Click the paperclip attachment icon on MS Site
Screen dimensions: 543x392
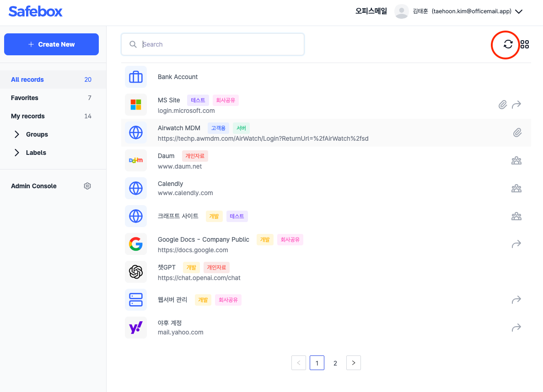click(x=502, y=105)
